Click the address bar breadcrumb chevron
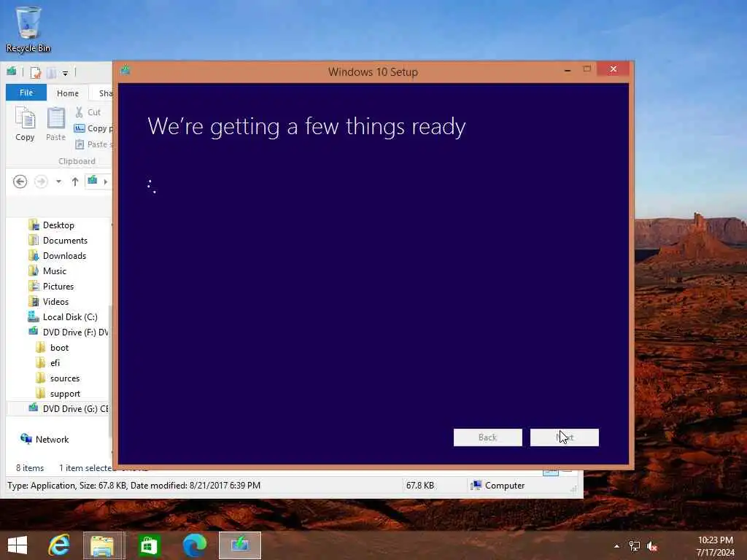 pyautogui.click(x=105, y=182)
